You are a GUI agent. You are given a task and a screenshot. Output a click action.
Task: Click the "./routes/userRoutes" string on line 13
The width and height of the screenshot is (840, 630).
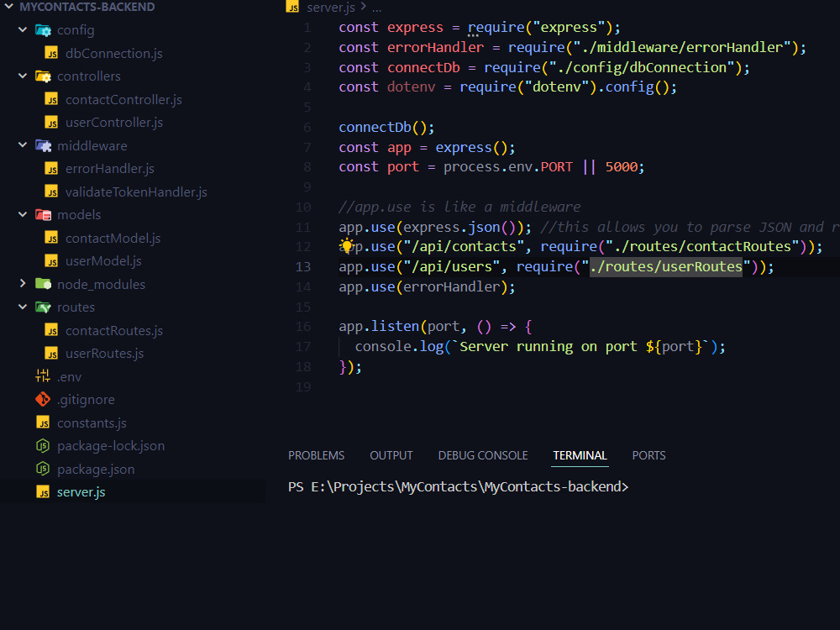pos(666,266)
